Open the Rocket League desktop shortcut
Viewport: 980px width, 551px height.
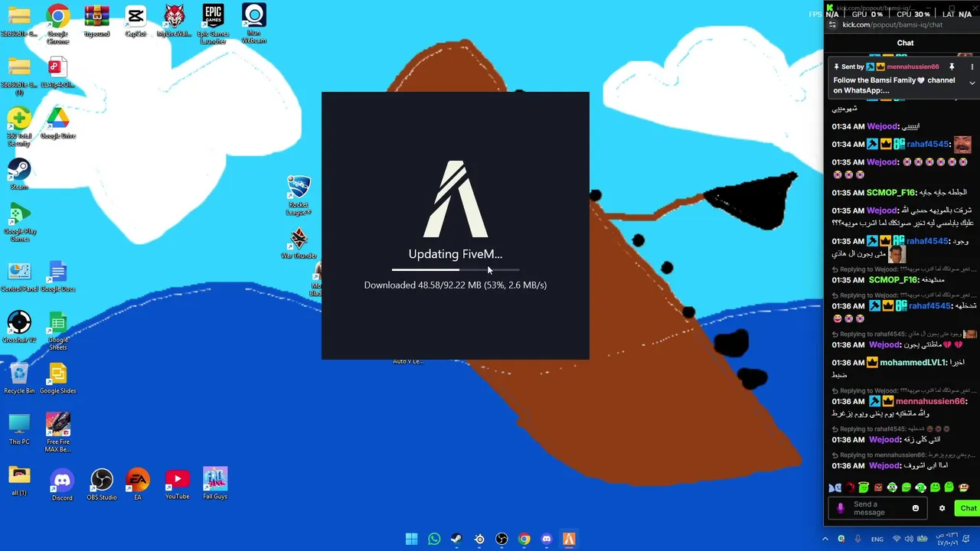[x=299, y=196]
